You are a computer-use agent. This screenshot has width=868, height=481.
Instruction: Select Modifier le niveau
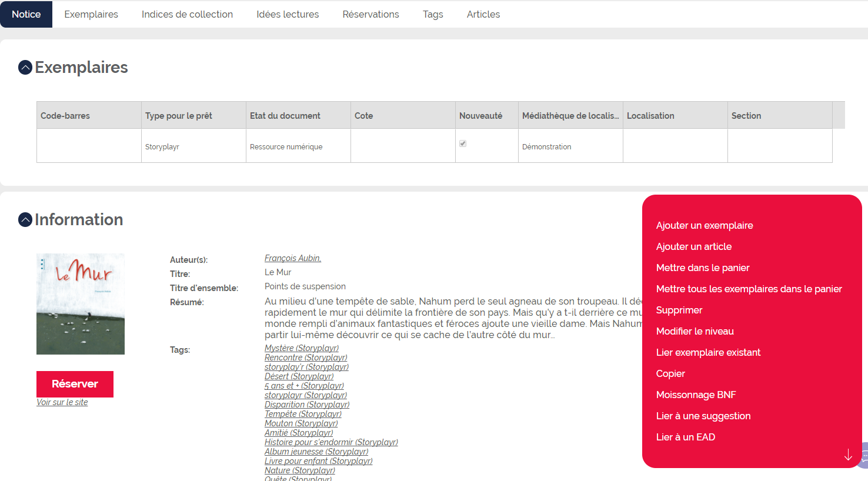click(695, 331)
